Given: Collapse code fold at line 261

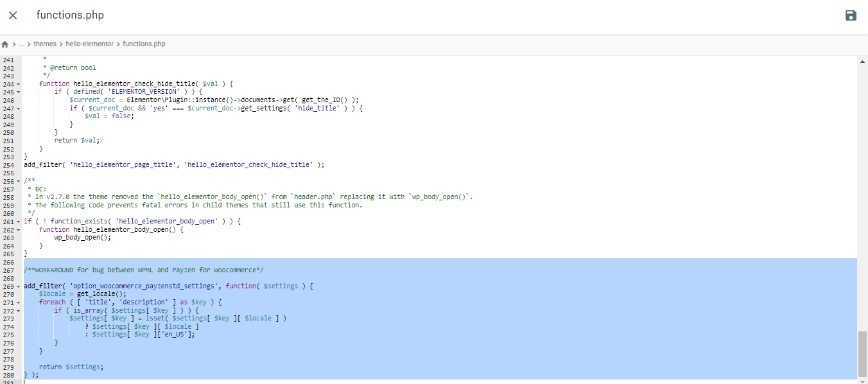Looking at the screenshot, I should point(19,222).
